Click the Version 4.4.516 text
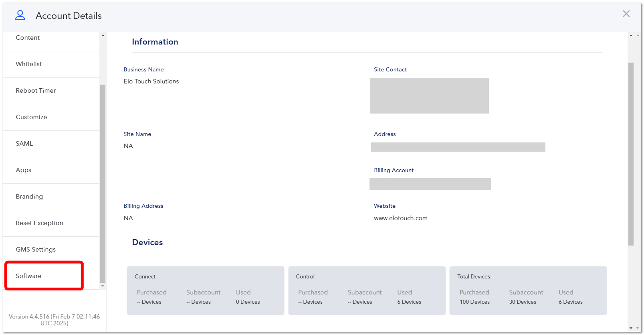This screenshot has width=644, height=335. pyautogui.click(x=54, y=320)
